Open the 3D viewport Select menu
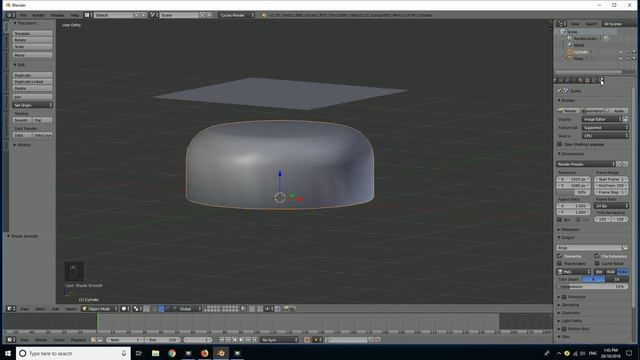The width and height of the screenshot is (640, 360). pos(40,309)
